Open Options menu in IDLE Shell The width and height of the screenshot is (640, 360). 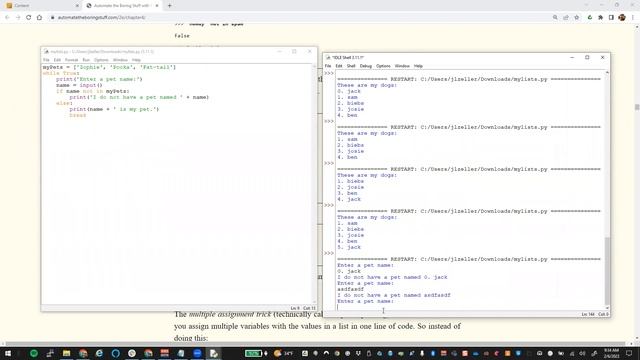[x=383, y=66]
